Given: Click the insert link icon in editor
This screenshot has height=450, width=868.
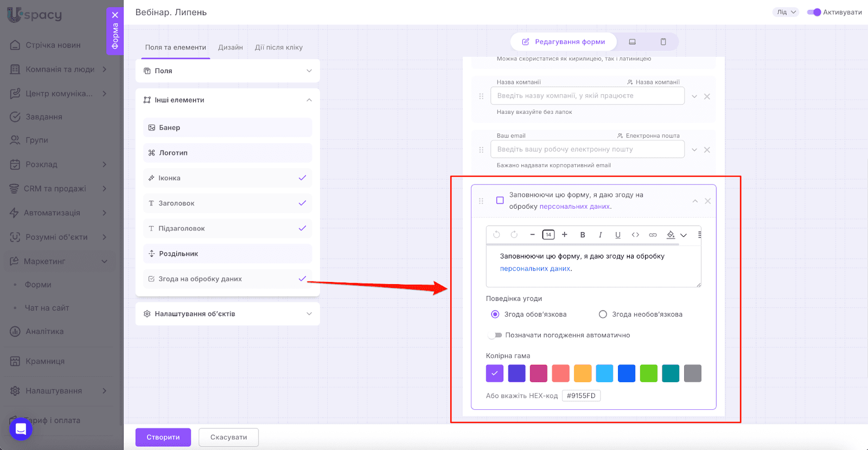Looking at the screenshot, I should pos(653,235).
